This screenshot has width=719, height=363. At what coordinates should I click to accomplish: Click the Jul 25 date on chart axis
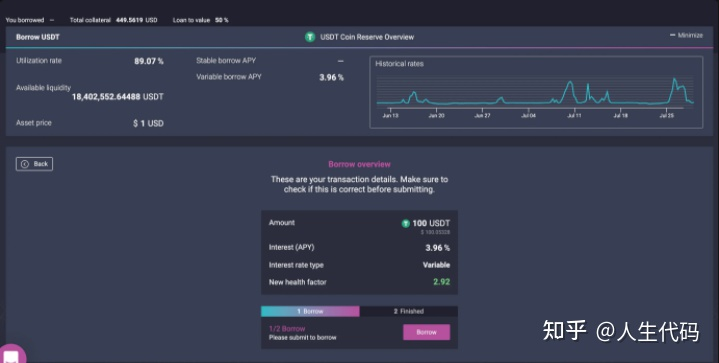[667, 116]
